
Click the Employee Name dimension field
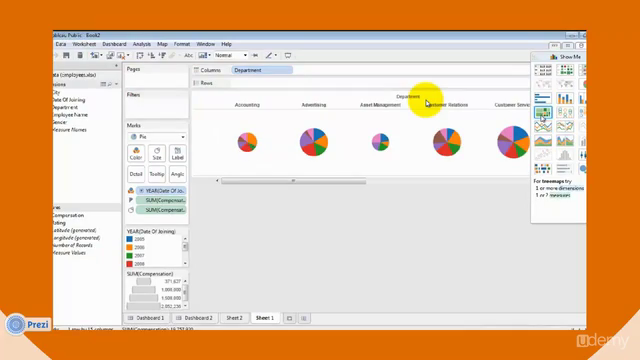pyautogui.click(x=70, y=115)
